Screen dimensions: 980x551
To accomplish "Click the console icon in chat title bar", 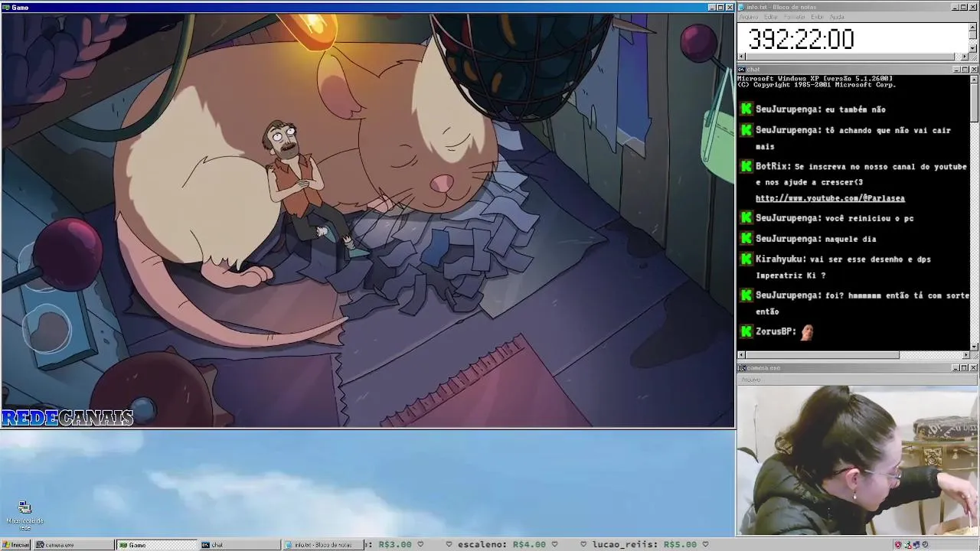I will click(x=741, y=70).
